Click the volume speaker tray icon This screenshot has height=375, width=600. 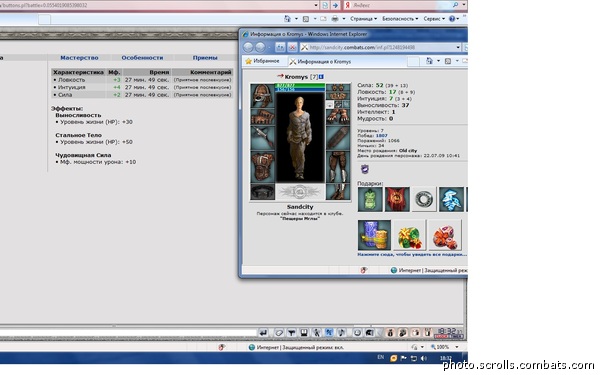click(424, 358)
